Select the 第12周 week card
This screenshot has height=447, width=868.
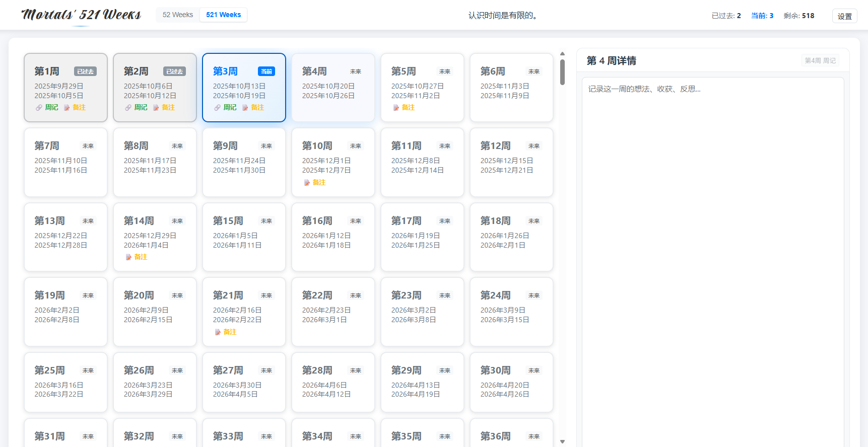coord(511,162)
